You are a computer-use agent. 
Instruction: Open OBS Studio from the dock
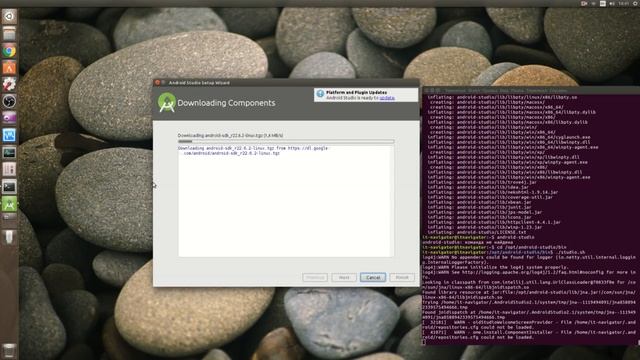[x=9, y=101]
